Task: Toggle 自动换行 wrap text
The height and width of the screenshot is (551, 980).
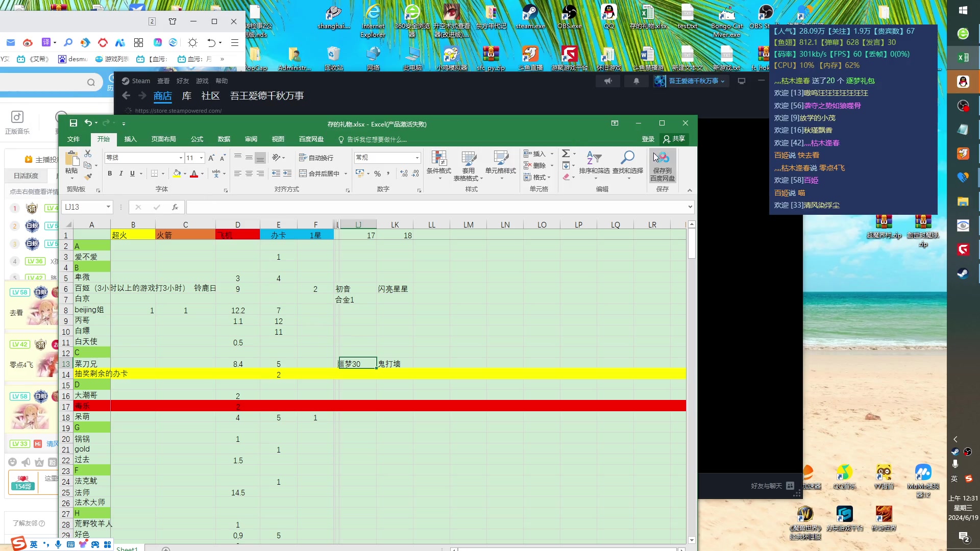Action: [x=316, y=158]
